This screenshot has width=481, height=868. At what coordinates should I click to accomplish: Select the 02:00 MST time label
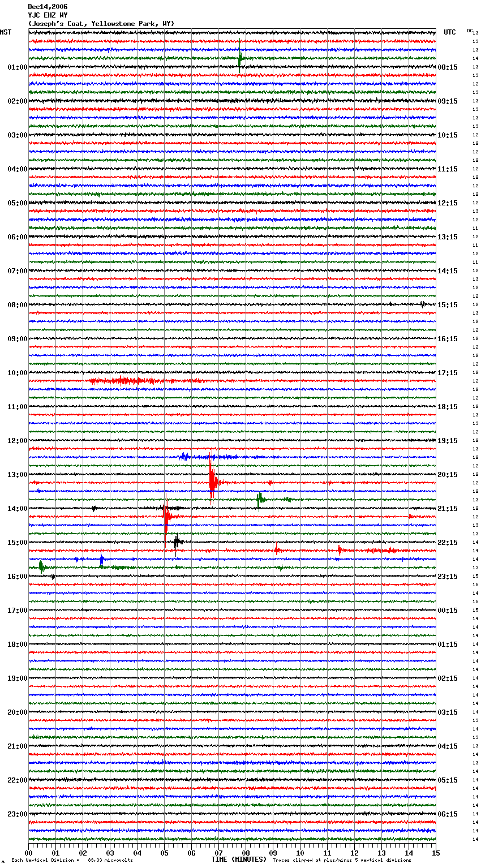(x=17, y=101)
